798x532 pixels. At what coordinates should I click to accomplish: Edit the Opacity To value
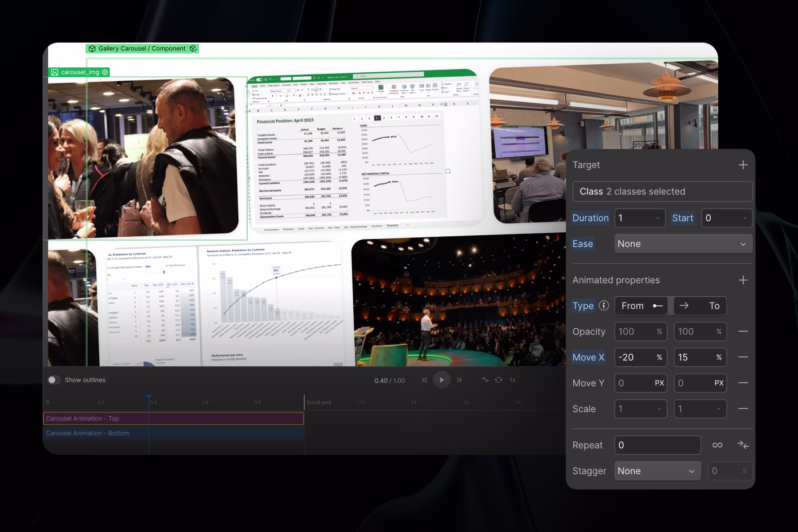[700, 332]
